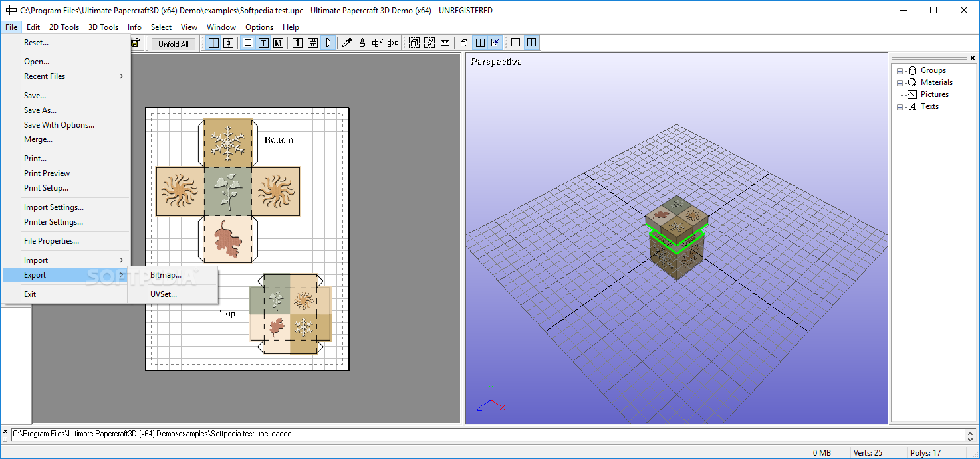Click the Unfold All button

174,44
